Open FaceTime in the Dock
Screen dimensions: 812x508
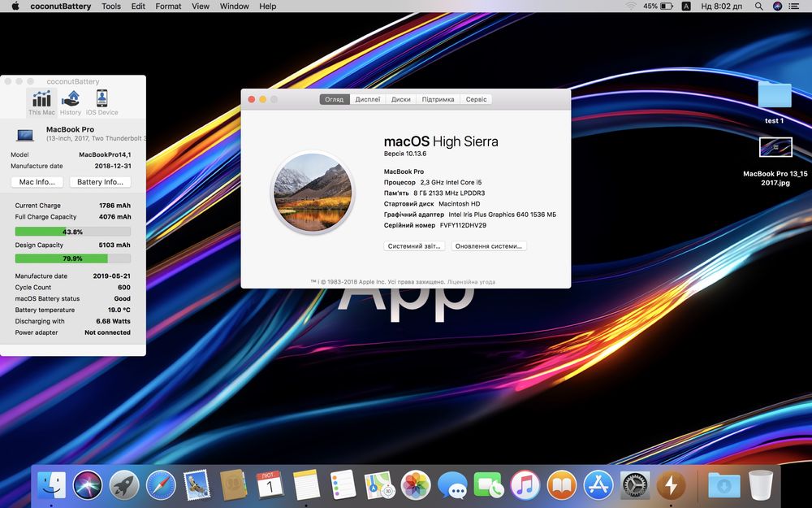tap(488, 486)
